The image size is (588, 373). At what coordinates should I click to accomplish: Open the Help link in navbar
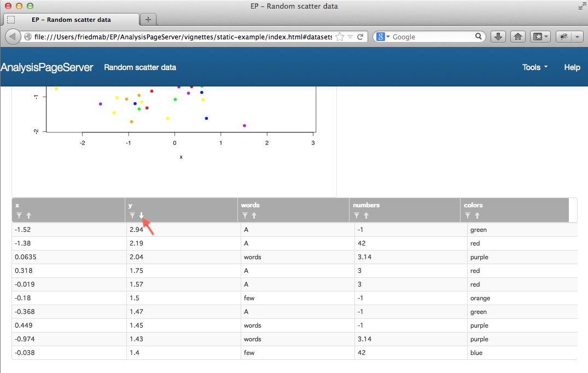point(572,67)
